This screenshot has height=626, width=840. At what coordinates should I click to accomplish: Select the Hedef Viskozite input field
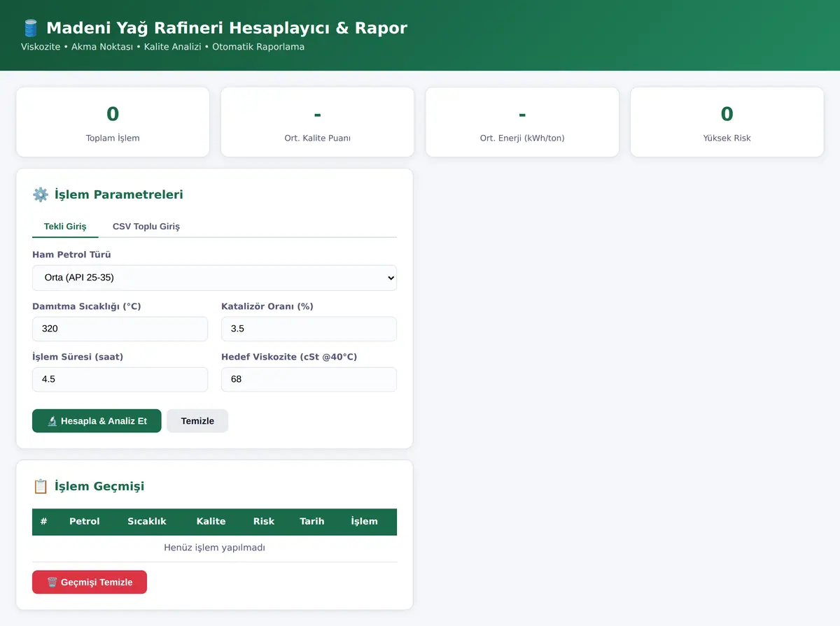coord(309,379)
